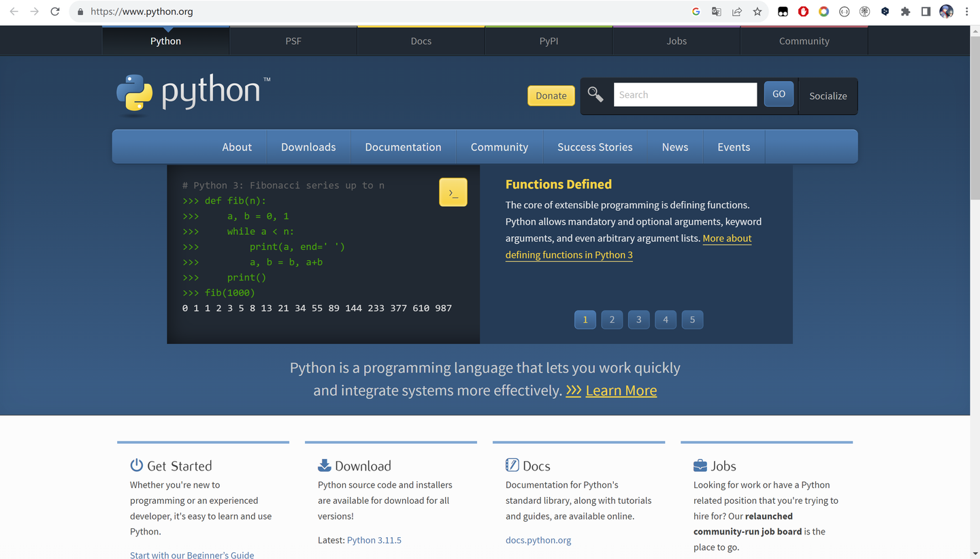The image size is (980, 559).
Task: Open the Downloads dropdown menu
Action: pos(308,146)
